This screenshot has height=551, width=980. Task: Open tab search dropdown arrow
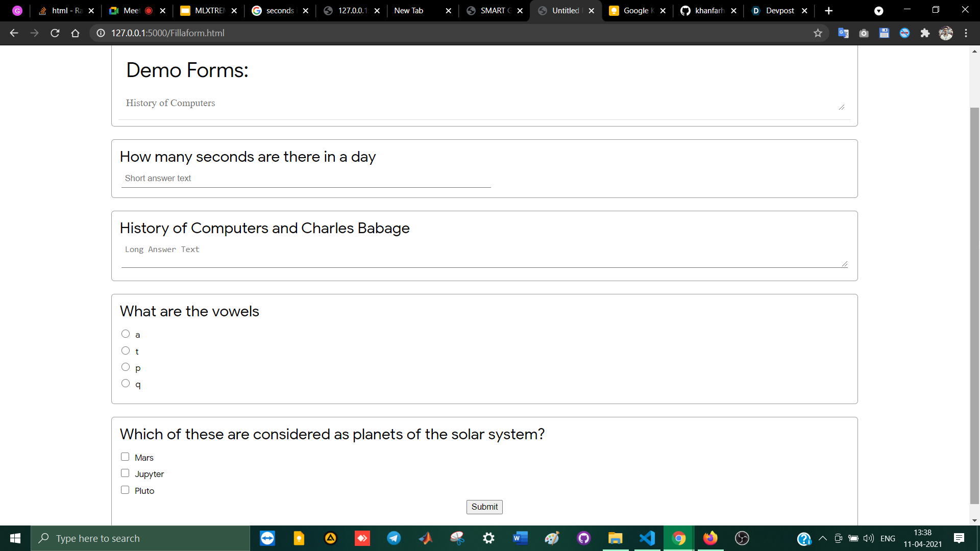click(878, 11)
